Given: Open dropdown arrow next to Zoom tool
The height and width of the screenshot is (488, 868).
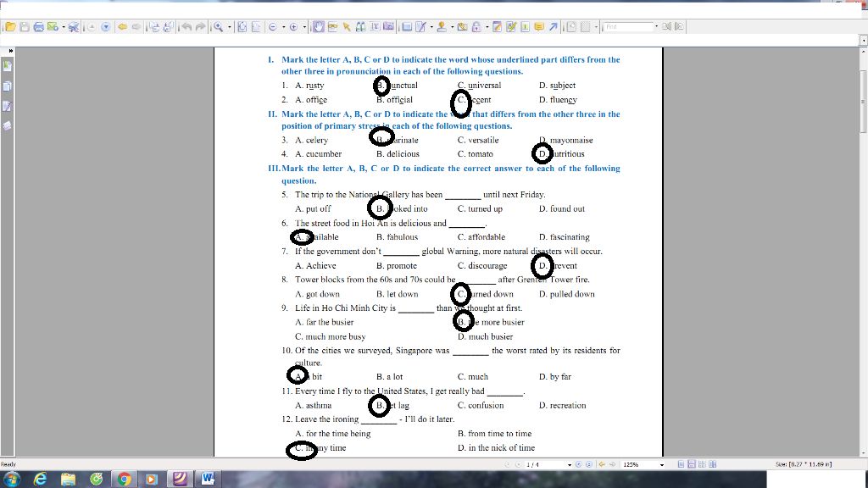Looking at the screenshot, I should pyautogui.click(x=229, y=26).
